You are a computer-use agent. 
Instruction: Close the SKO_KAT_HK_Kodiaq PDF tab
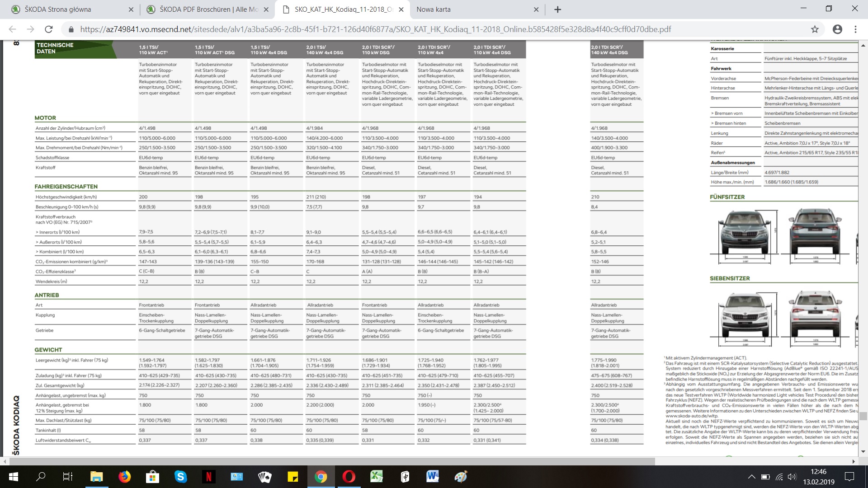point(401,9)
